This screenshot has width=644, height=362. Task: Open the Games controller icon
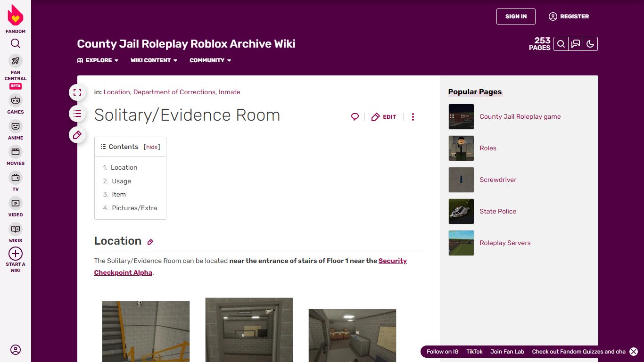(16, 100)
